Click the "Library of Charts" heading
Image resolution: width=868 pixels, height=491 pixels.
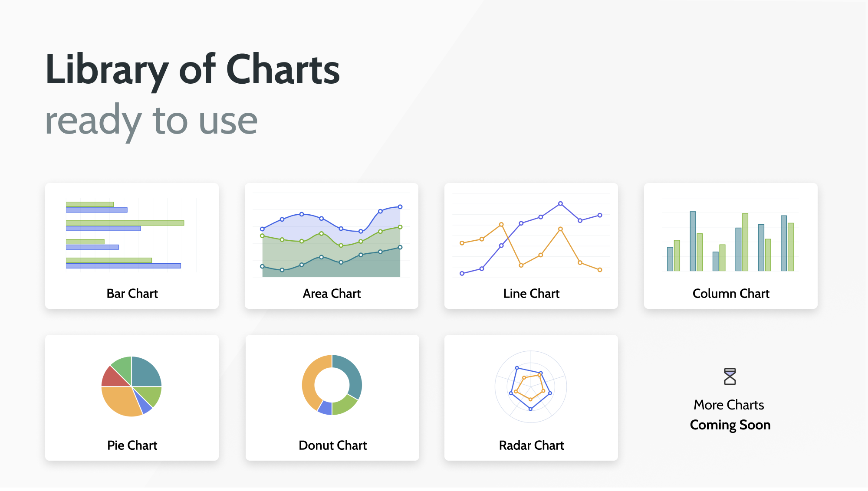click(193, 69)
